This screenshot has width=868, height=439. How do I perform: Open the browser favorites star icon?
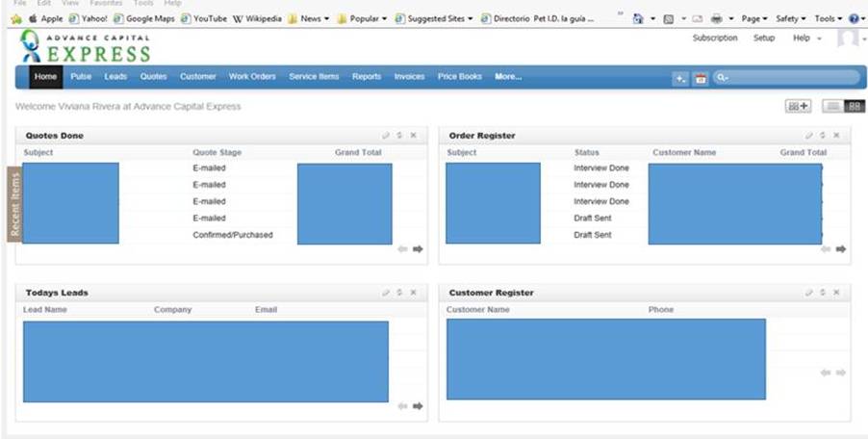point(16,19)
